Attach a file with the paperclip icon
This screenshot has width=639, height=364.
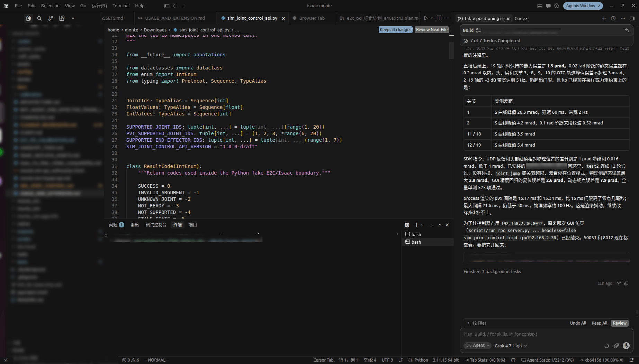click(x=616, y=346)
